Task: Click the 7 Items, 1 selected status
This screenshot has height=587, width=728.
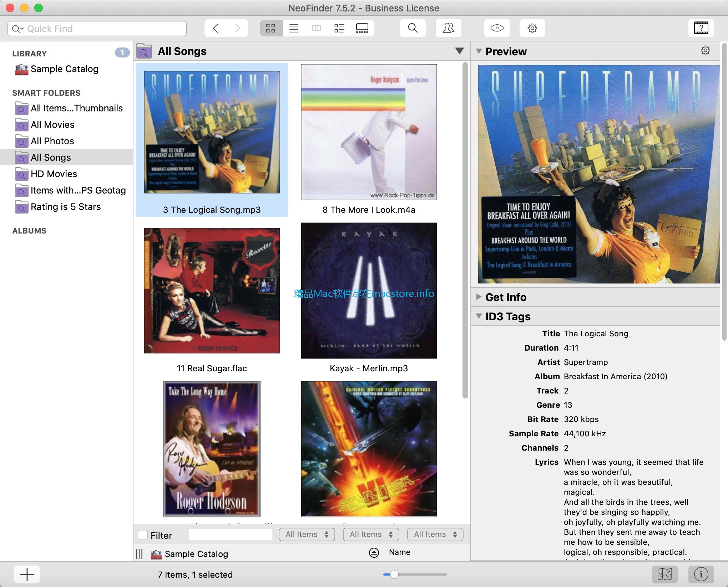Action: (195, 575)
